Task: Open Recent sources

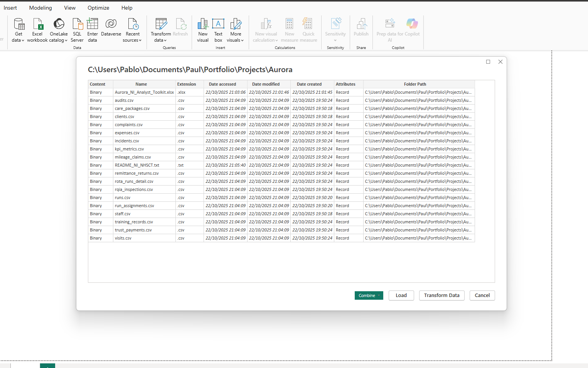Action: (x=132, y=29)
